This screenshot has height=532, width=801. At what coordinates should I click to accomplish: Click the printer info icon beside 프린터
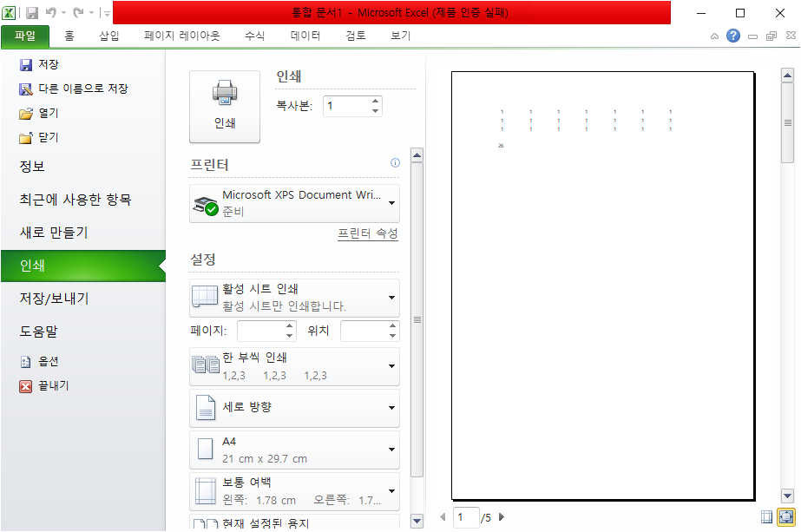pyautogui.click(x=395, y=163)
